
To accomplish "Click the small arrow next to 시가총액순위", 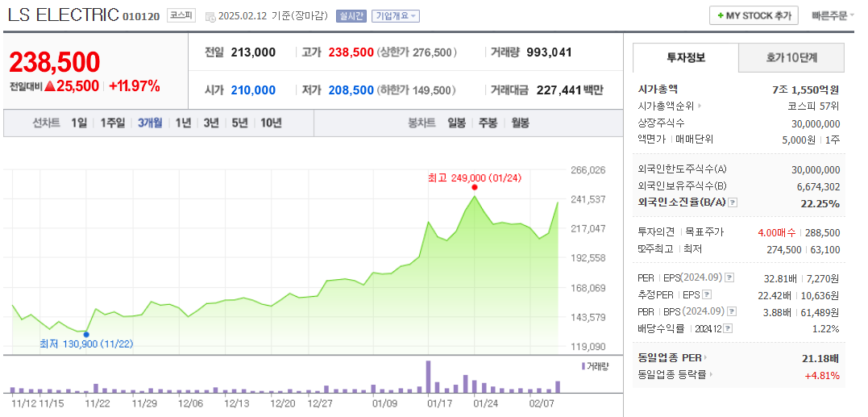I will coord(700,106).
